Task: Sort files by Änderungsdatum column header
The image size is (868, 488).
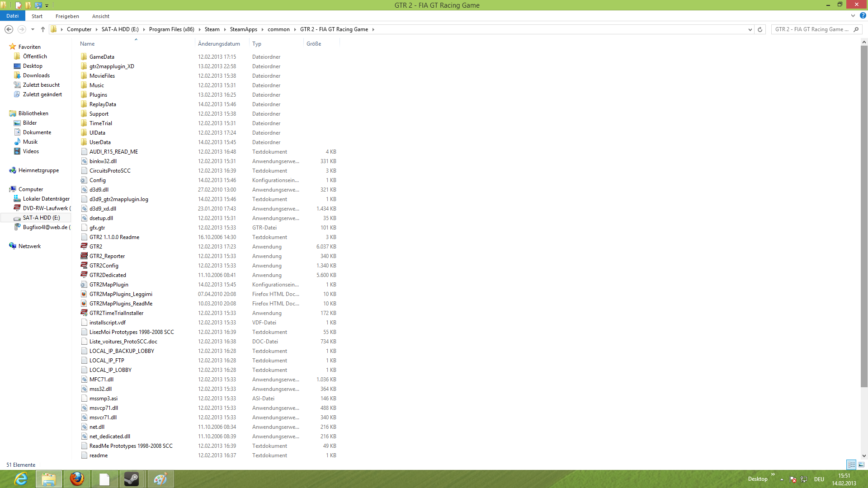Action: (219, 44)
